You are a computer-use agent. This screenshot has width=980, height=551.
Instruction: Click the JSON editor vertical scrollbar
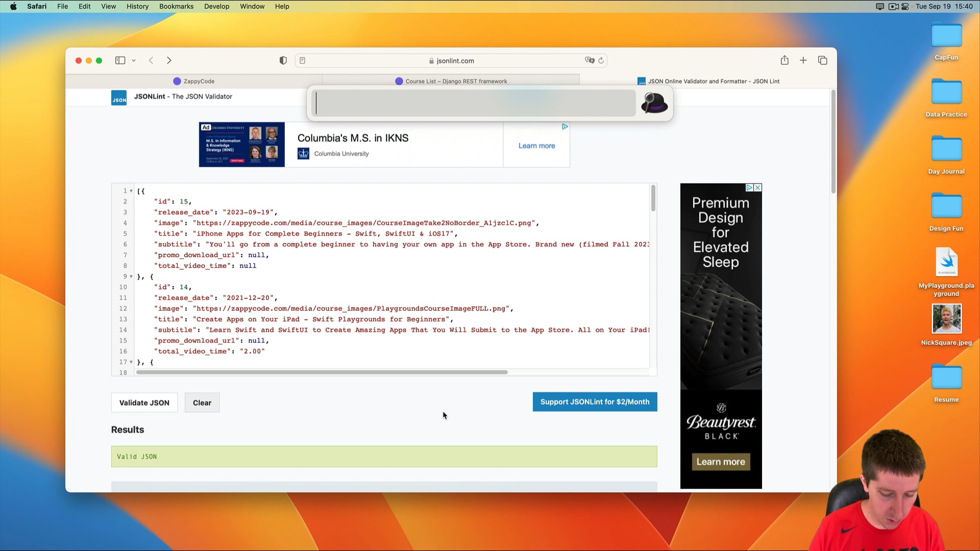[x=653, y=198]
